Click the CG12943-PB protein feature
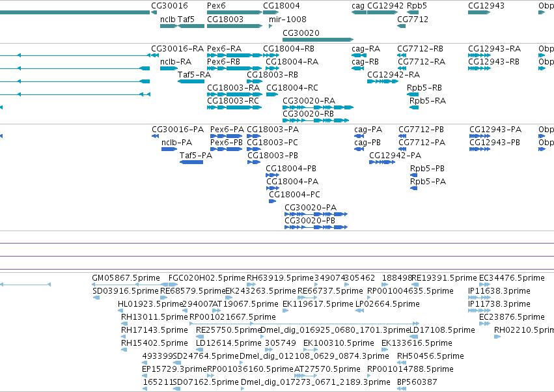The width and height of the screenshot is (554, 392). pos(480,149)
